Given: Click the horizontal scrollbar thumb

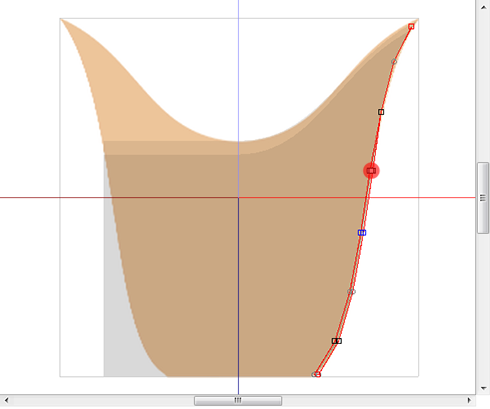Looking at the screenshot, I should coord(238,400).
